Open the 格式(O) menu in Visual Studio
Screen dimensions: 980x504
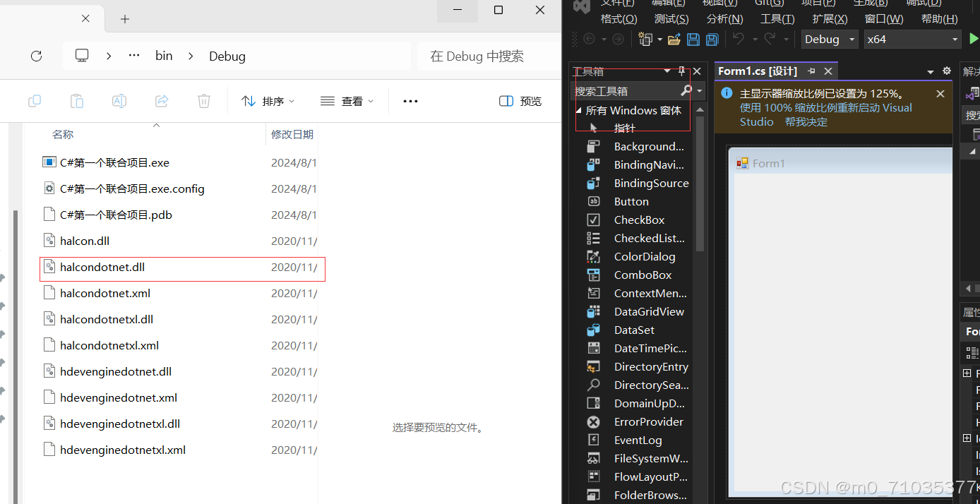point(619,19)
